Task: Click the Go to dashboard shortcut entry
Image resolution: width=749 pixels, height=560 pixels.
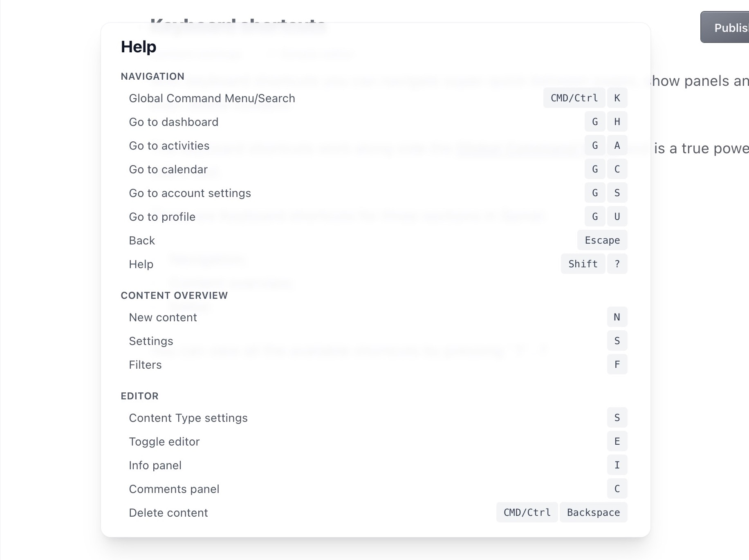Action: (173, 122)
